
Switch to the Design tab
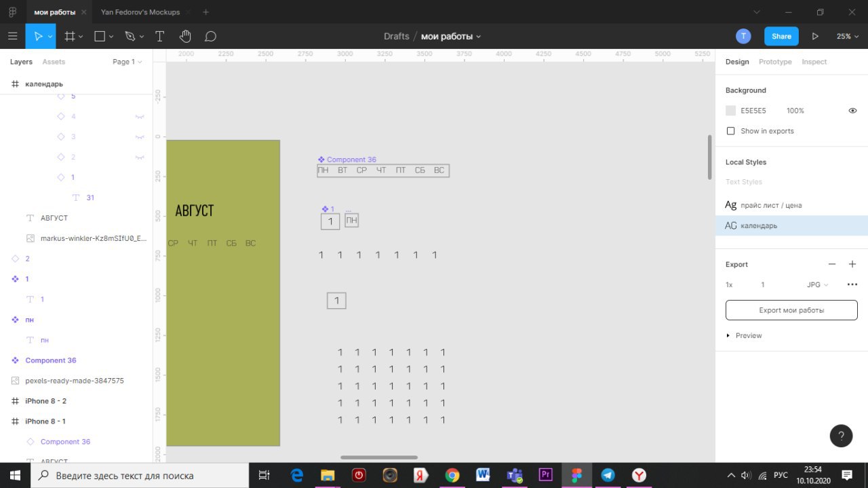click(x=737, y=62)
